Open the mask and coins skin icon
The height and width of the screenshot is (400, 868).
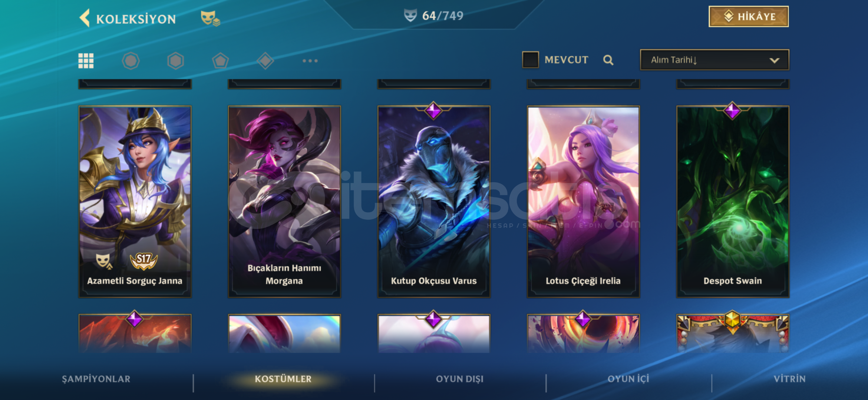pos(210,18)
